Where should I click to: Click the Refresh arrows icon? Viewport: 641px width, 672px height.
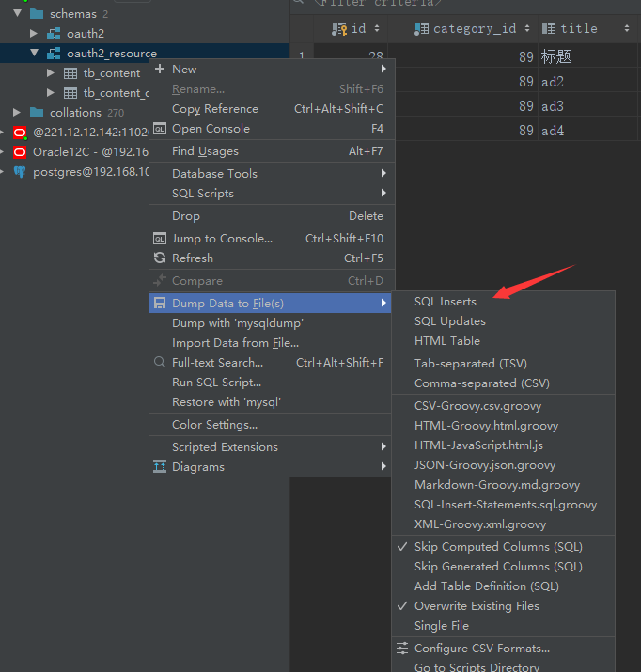pos(160,258)
